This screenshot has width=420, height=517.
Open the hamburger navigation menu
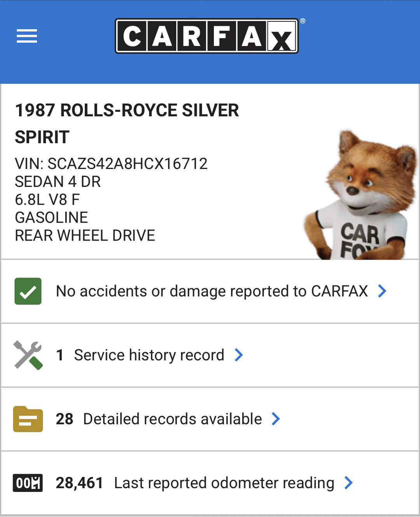26,36
